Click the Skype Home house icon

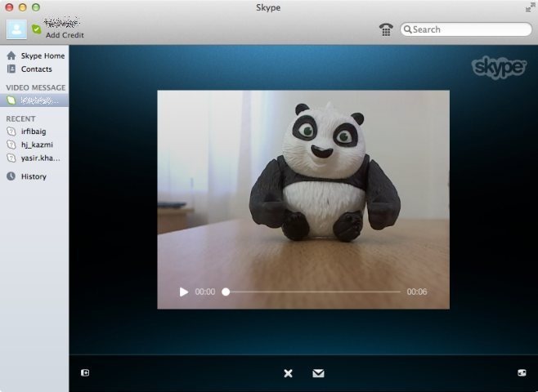point(11,56)
